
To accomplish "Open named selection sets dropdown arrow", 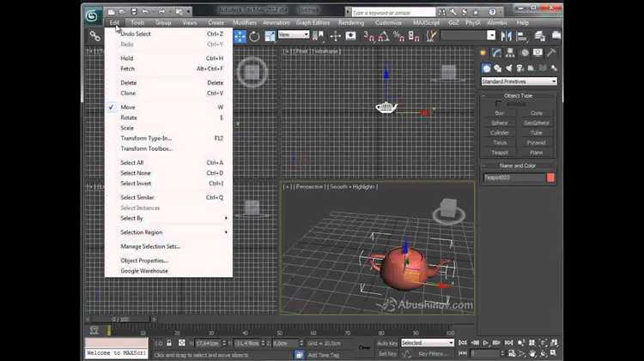I will pos(492,36).
